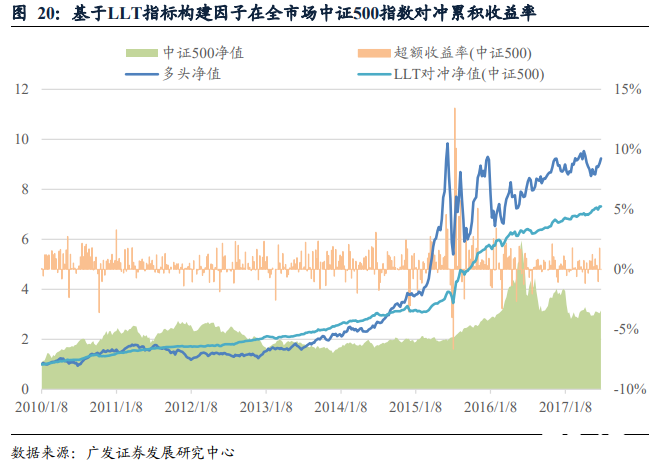Select the legend label LLT对冲净值(中证500)
Viewport: 654px width, 460px height.
click(x=469, y=74)
